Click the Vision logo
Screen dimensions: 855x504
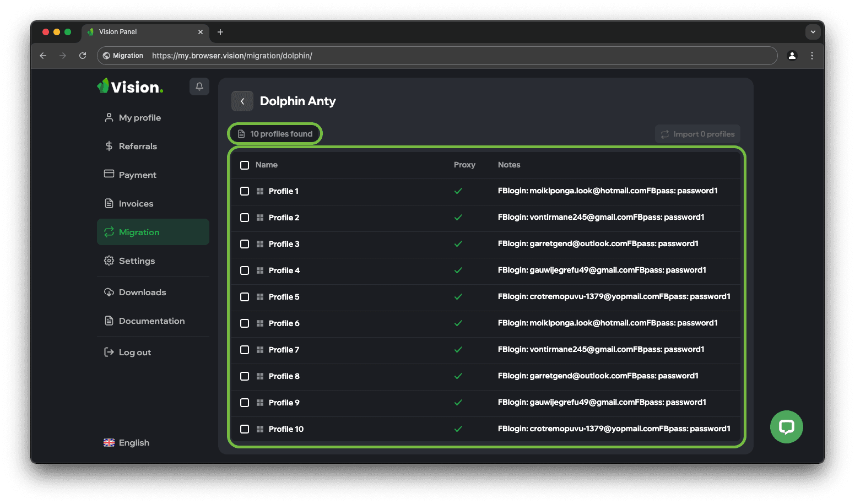[x=131, y=87]
